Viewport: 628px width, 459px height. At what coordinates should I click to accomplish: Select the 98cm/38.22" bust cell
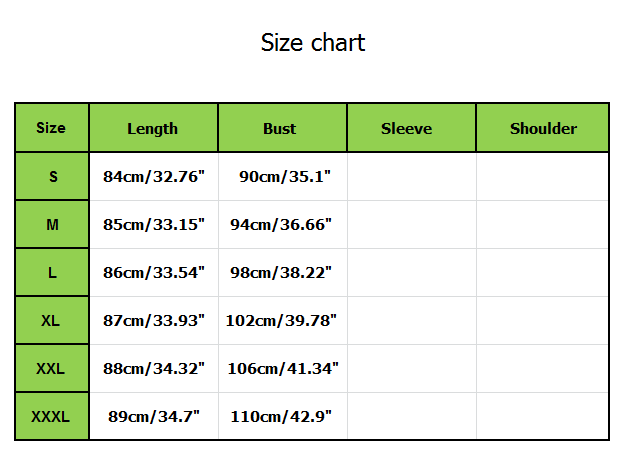(281, 273)
